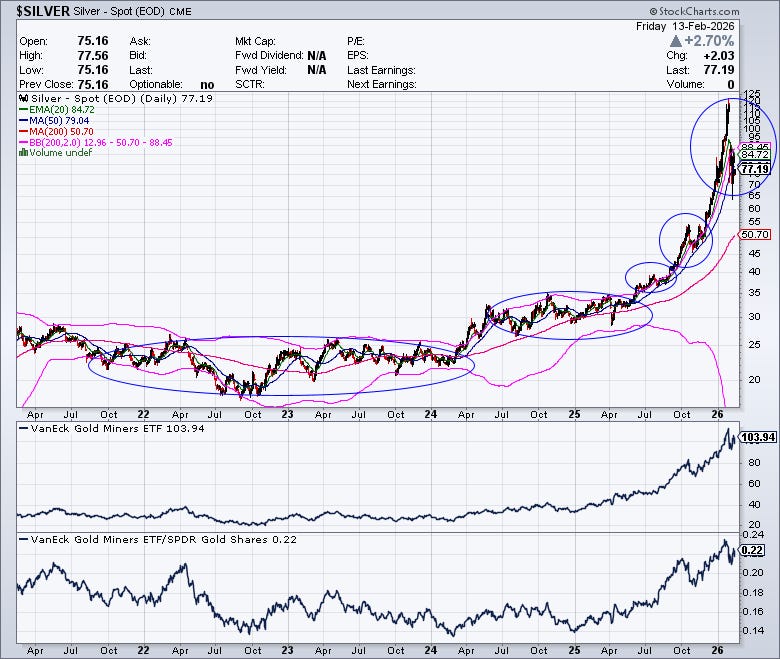Click the blue MA(50) legend color dash

click(x=23, y=120)
